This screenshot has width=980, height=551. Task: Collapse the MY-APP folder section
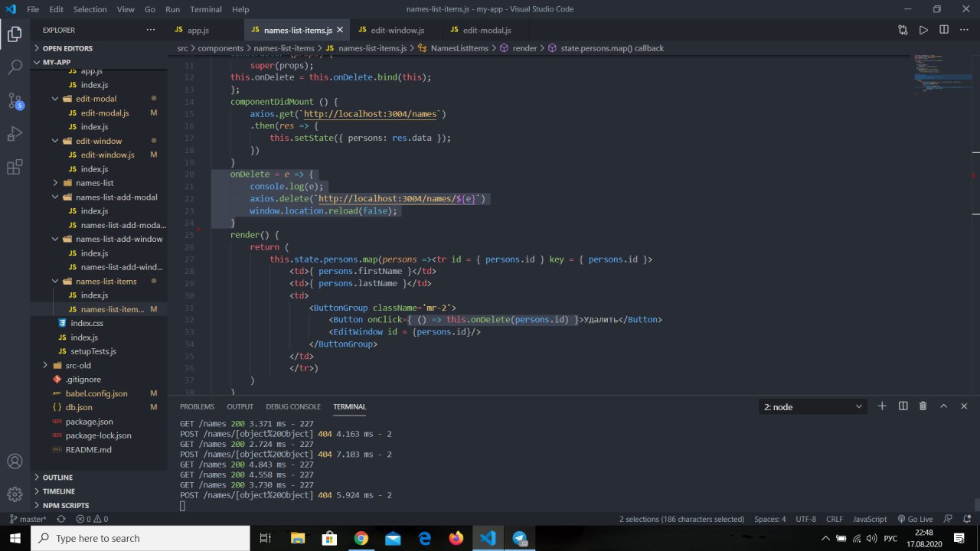click(98, 62)
